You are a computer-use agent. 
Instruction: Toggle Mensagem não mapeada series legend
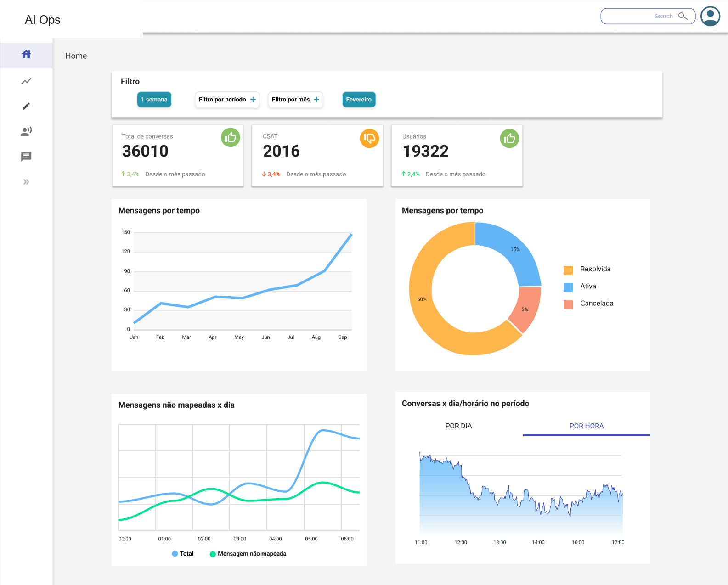point(248,554)
